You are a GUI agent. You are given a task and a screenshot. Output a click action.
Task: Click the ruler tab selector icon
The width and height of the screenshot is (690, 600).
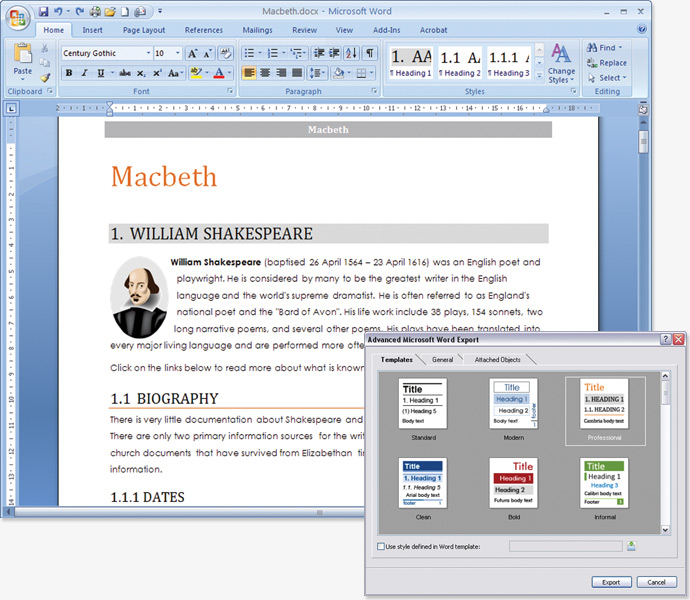coord(11,108)
